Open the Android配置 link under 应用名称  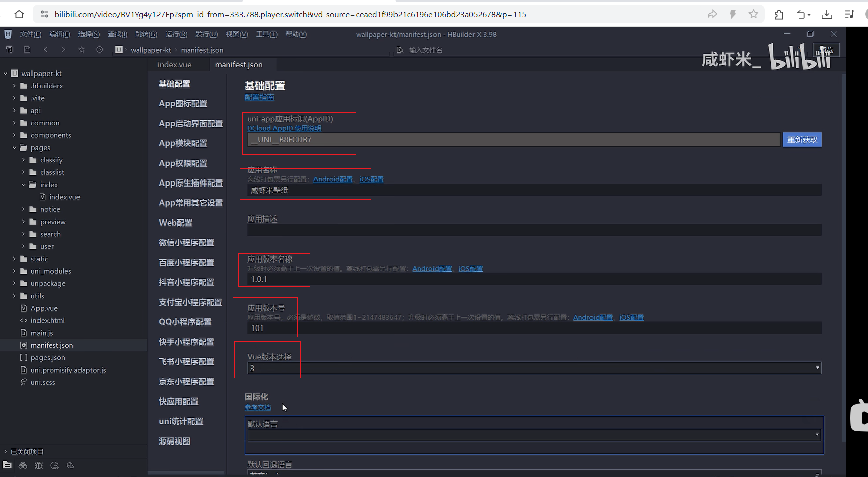click(x=333, y=179)
